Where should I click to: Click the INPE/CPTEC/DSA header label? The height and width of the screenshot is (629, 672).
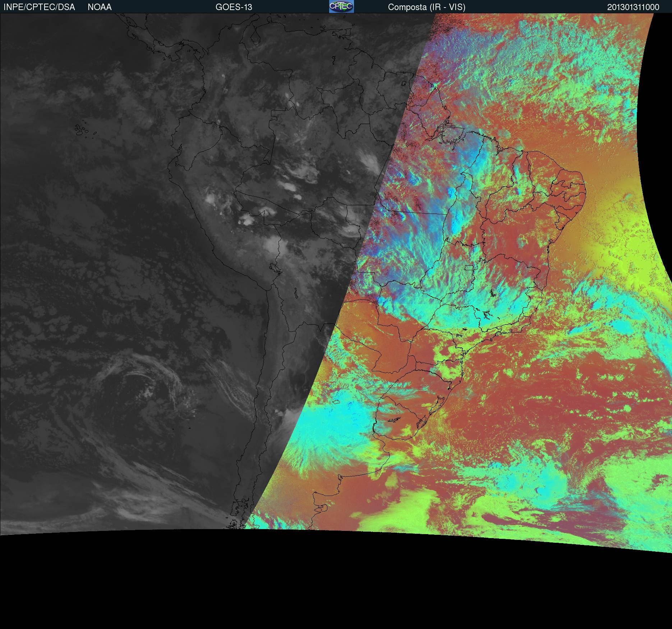pos(39,7)
